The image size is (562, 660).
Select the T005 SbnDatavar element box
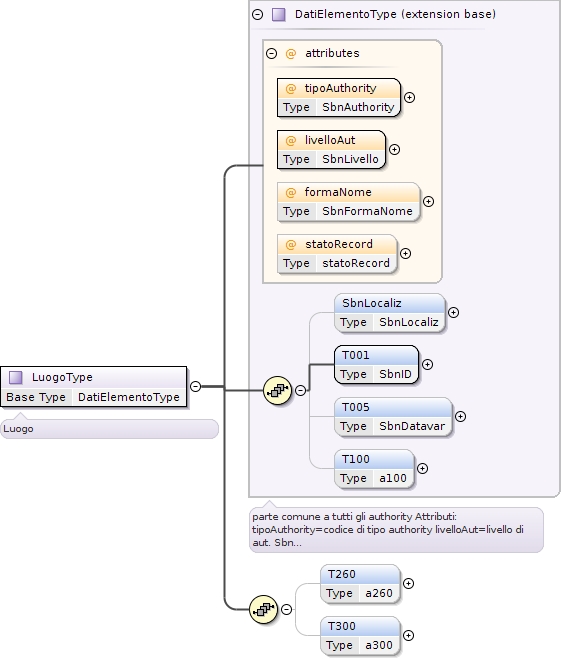click(393, 417)
